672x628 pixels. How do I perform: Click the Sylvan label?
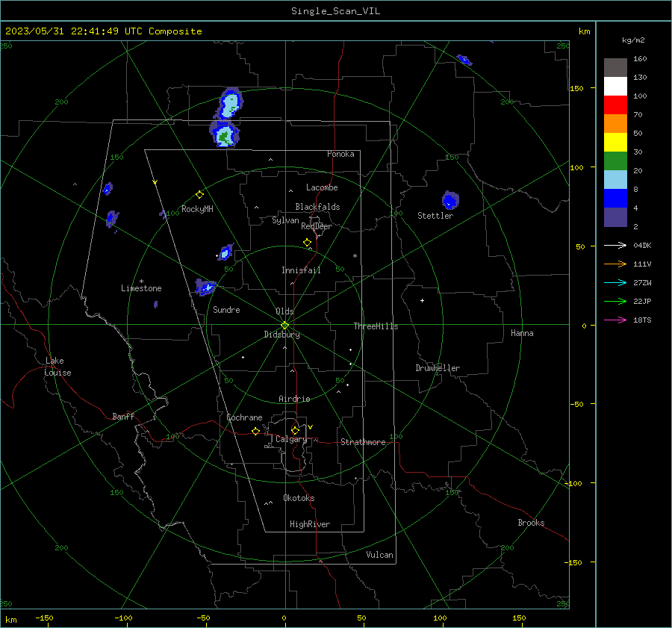coord(285,221)
